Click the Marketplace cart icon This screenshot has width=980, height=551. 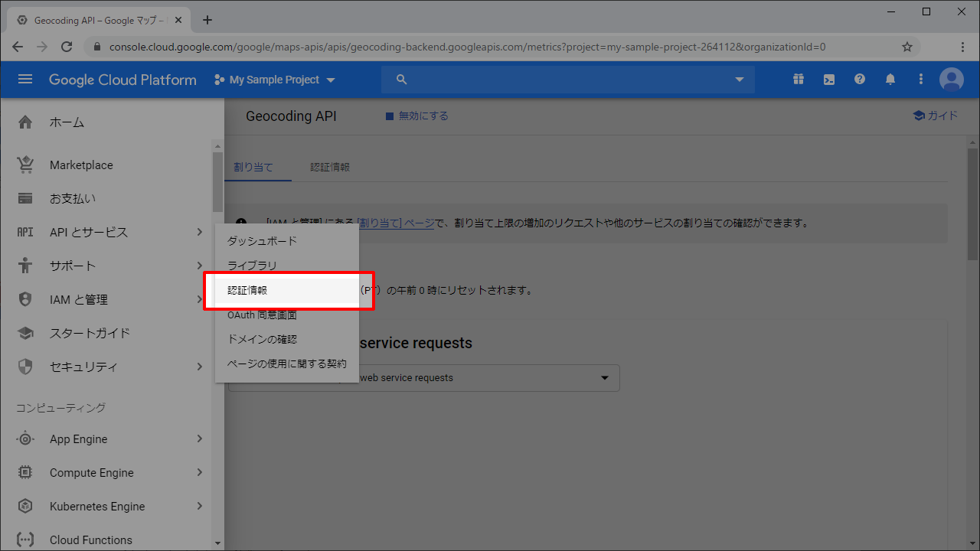(25, 165)
